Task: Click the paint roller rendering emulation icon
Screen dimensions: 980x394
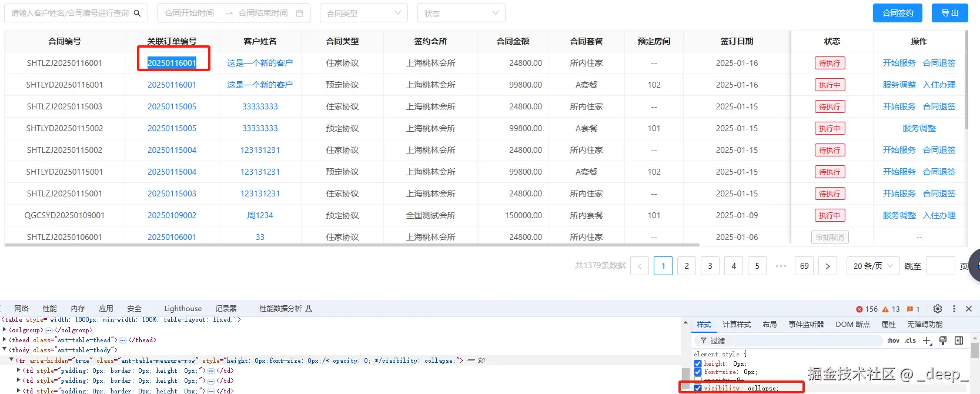Action: pyautogui.click(x=943, y=340)
